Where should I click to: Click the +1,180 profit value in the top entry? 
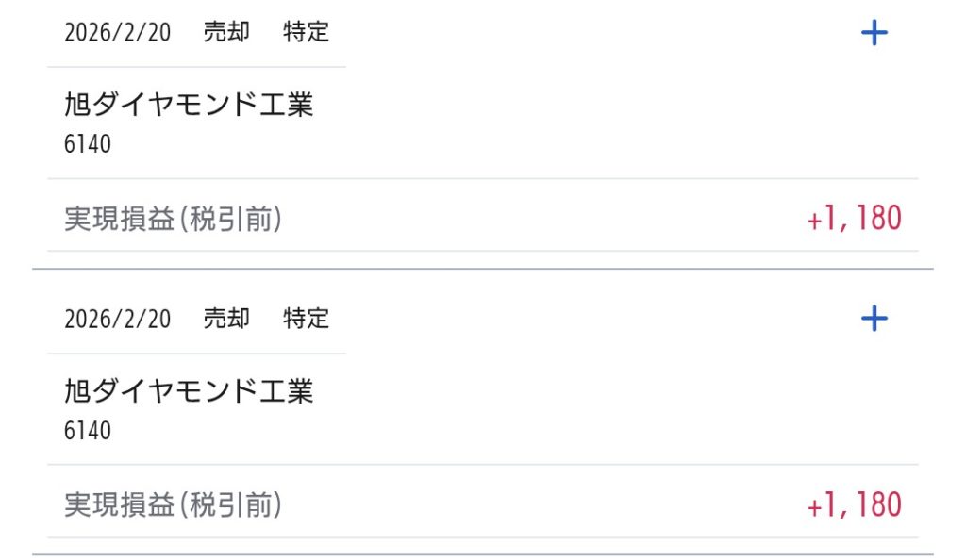pos(855,219)
